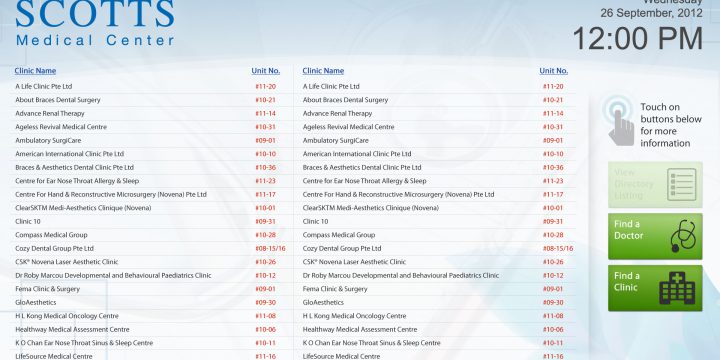Select 'A Life Clinic Pte Ltd' in left list
Image resolution: width=720 pixels, height=360 pixels.
44,86
